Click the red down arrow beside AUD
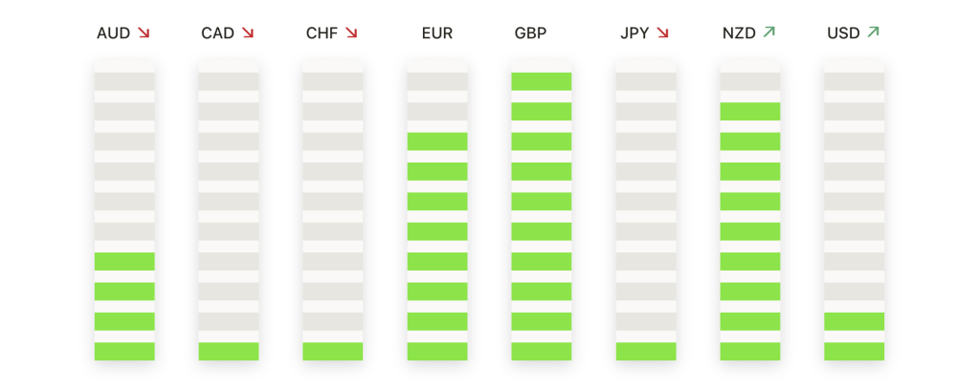The width and height of the screenshot is (980, 391). [144, 33]
